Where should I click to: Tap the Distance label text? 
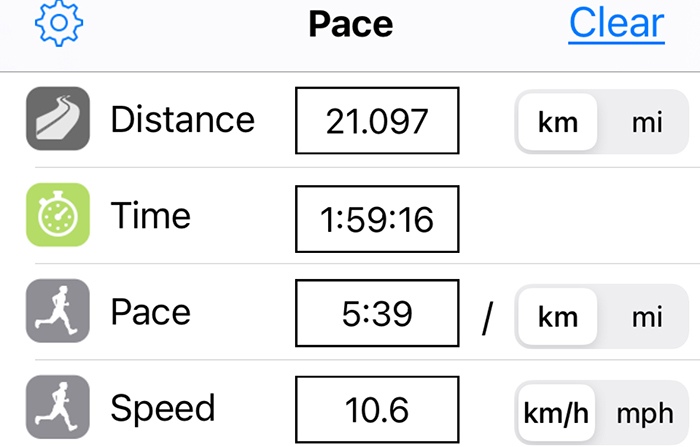coord(183,119)
